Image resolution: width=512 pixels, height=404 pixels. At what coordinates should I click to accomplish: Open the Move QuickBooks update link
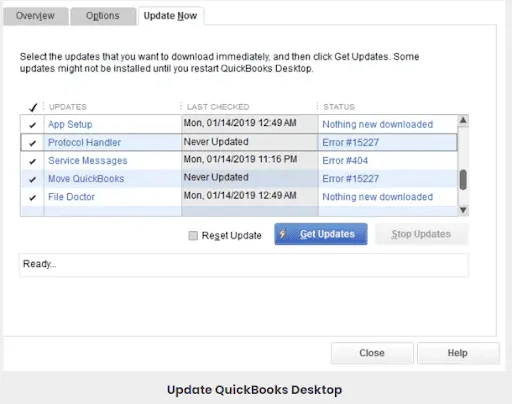tap(86, 178)
